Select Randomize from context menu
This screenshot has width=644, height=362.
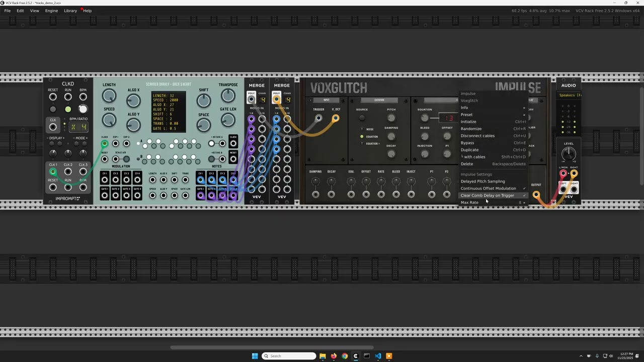[493, 129]
